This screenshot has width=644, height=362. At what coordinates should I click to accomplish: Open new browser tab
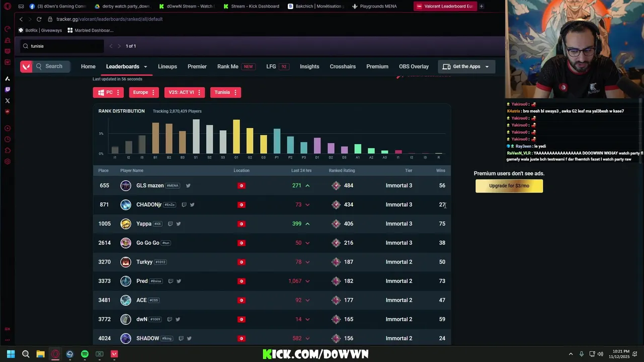(481, 7)
